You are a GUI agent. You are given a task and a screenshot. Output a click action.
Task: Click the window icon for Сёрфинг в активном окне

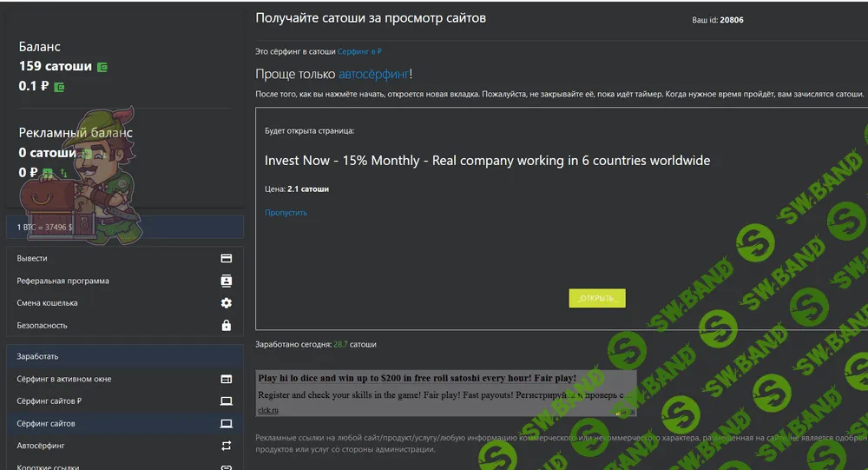click(x=226, y=379)
